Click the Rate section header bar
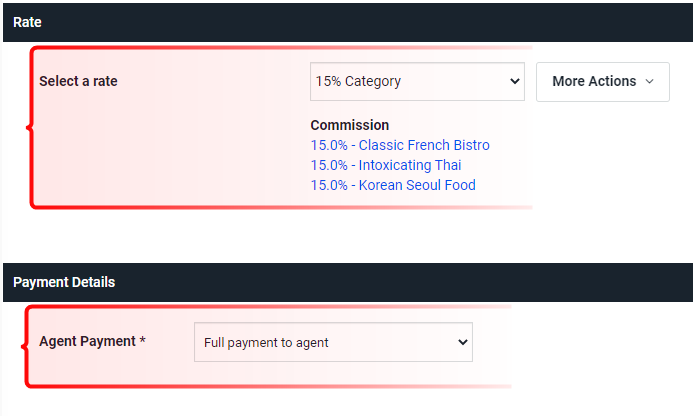 tap(348, 23)
